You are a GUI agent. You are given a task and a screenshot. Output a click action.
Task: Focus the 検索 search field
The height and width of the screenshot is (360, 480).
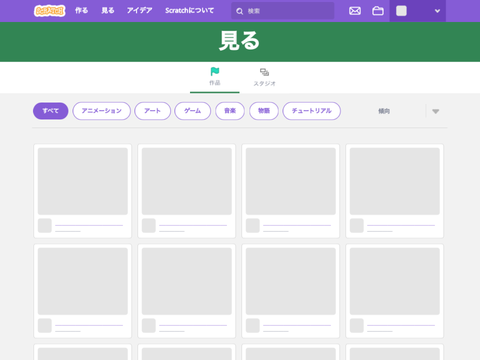[283, 11]
